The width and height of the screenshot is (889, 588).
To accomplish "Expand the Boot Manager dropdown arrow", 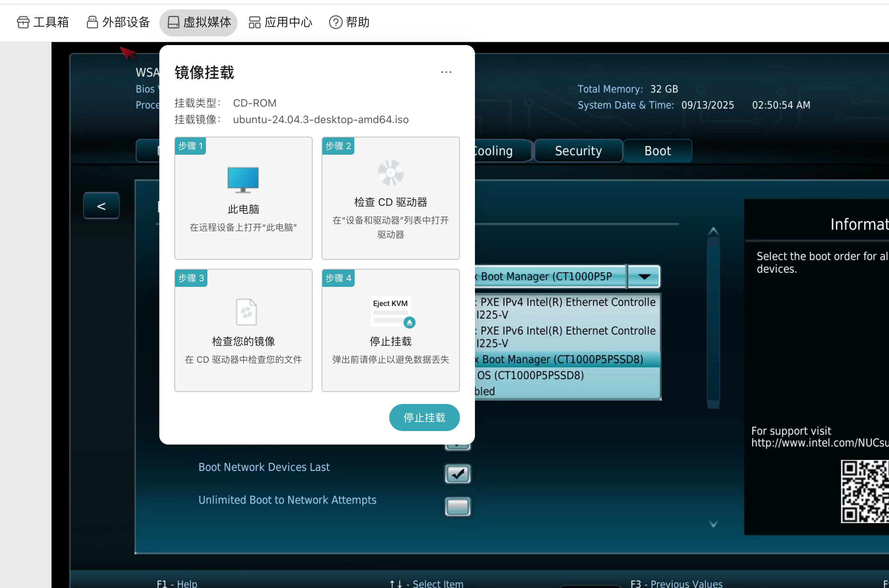I will (644, 277).
